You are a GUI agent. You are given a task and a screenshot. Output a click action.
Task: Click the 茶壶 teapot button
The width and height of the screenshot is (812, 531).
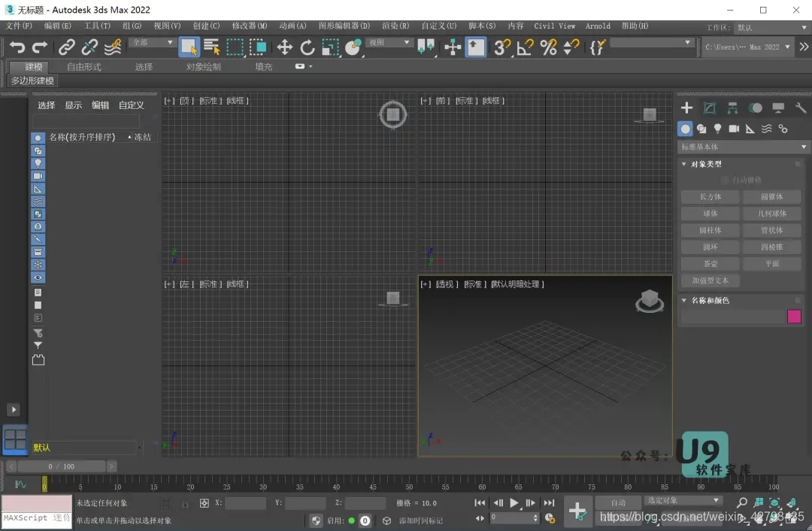[x=710, y=264]
